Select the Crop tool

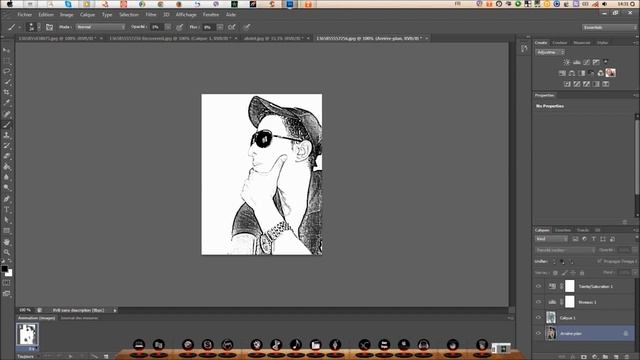click(7, 93)
